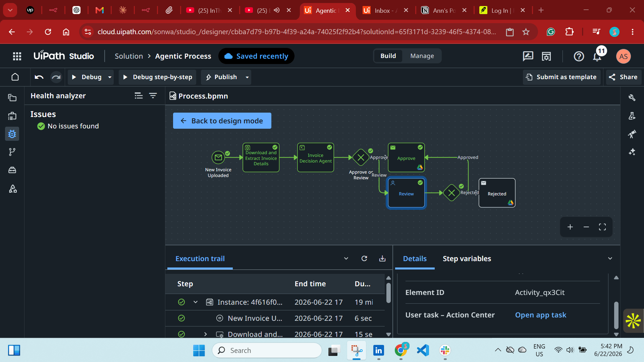
Task: Open the bottom sidebar icon below the drawer-shaped icon
Action: click(12, 189)
